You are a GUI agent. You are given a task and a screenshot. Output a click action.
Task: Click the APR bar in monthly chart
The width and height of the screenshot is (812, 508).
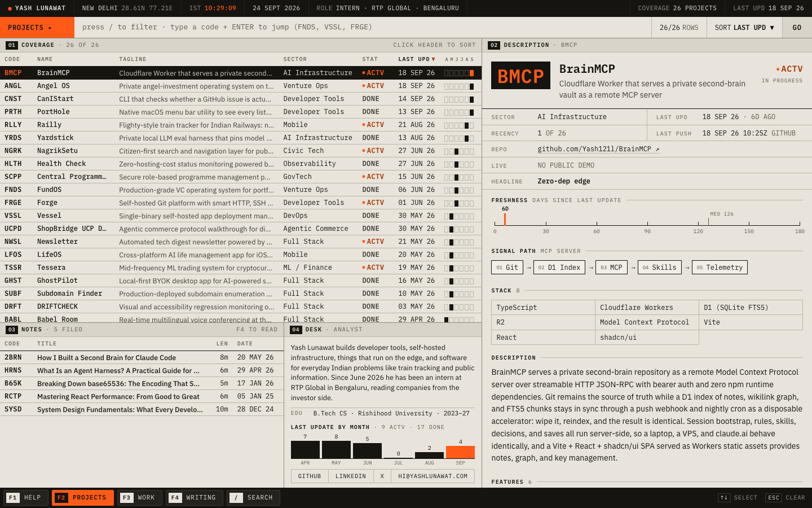click(x=305, y=450)
